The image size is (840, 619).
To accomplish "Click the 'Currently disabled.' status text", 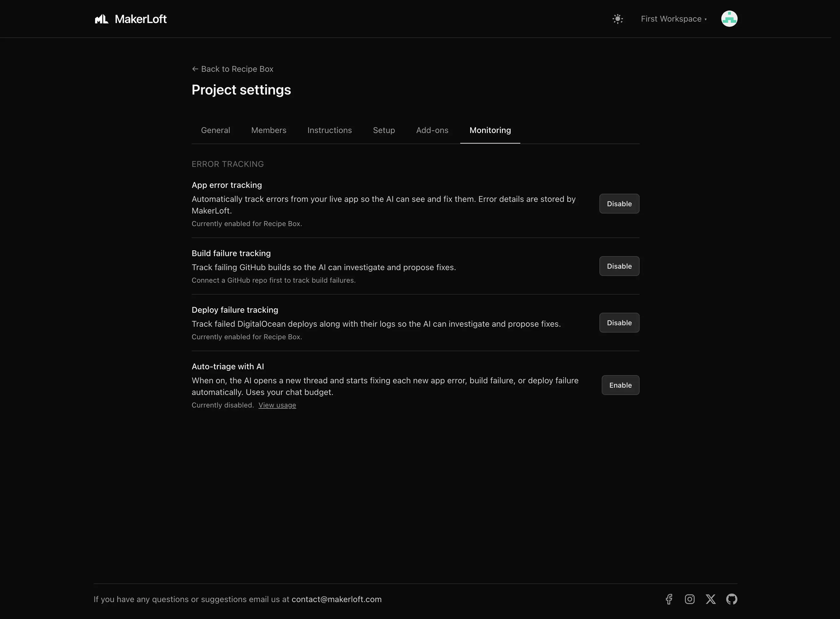I will point(223,405).
